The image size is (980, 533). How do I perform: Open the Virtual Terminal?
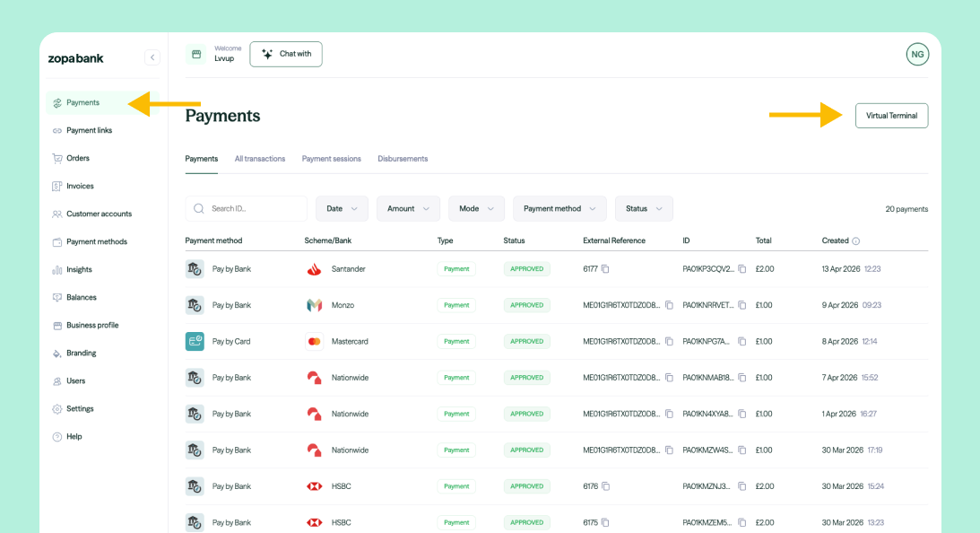point(891,116)
